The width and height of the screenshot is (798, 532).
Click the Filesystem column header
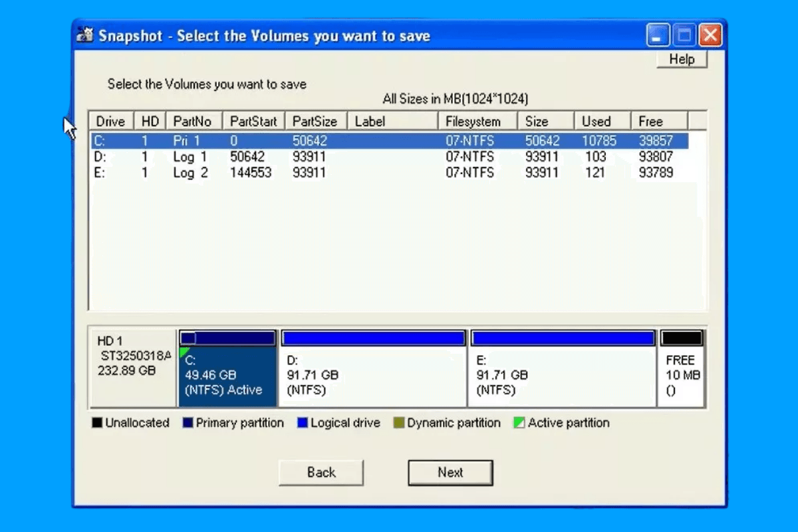[477, 121]
